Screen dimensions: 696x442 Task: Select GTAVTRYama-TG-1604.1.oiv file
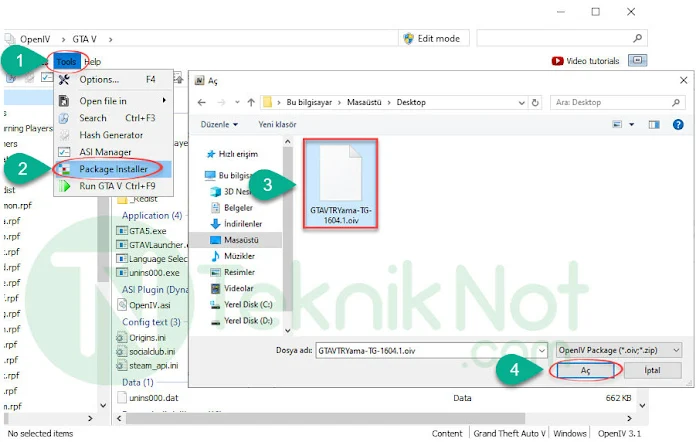tap(340, 184)
